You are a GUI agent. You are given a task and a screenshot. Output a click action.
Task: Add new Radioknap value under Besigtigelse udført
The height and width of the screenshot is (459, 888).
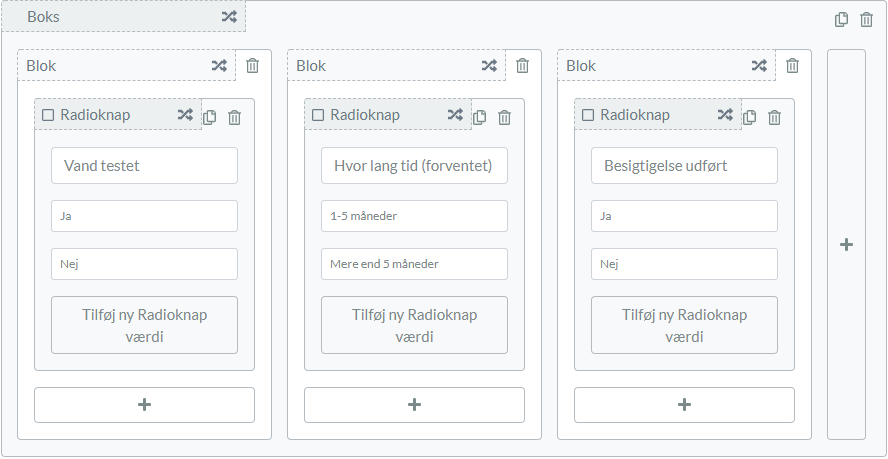click(x=684, y=325)
